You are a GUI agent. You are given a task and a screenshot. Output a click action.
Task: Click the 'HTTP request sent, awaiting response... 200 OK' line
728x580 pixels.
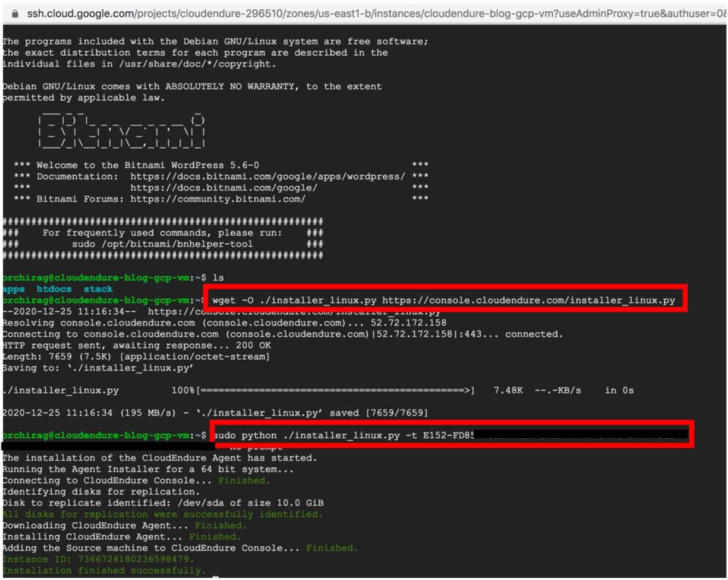click(136, 345)
